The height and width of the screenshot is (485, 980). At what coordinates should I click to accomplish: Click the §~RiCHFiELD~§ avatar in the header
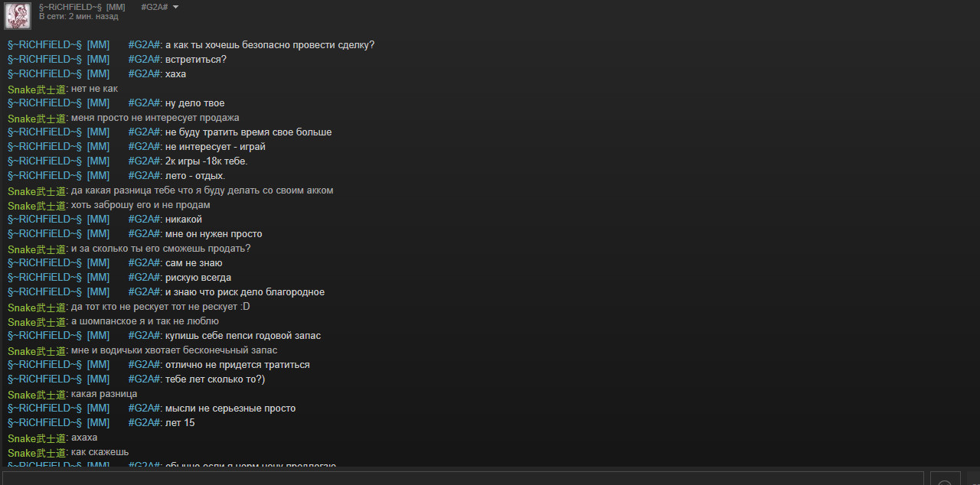(18, 16)
